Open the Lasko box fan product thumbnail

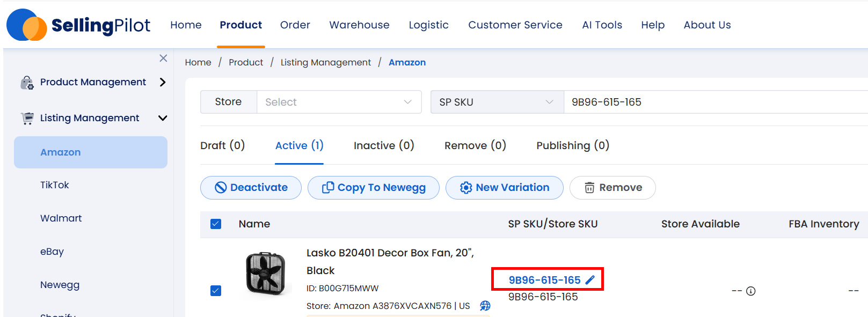pyautogui.click(x=265, y=274)
